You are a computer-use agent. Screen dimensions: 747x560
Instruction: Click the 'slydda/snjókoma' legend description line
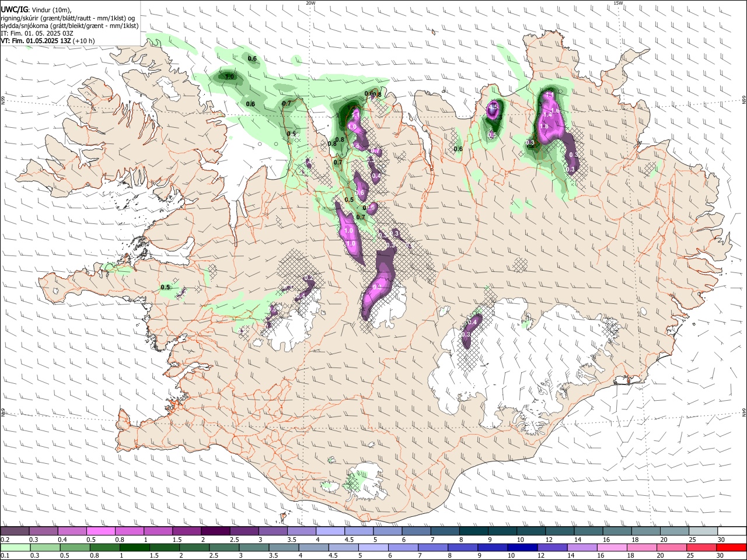(70, 26)
